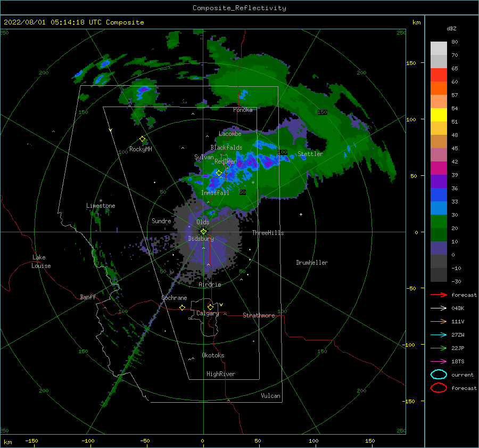
Task: Click the Sylvan label
Action: [204, 157]
